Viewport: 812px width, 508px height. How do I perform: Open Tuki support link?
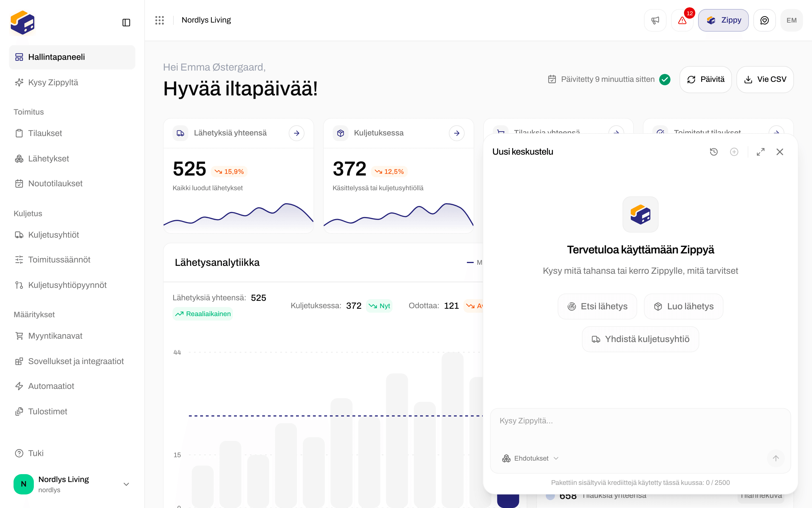72,453
